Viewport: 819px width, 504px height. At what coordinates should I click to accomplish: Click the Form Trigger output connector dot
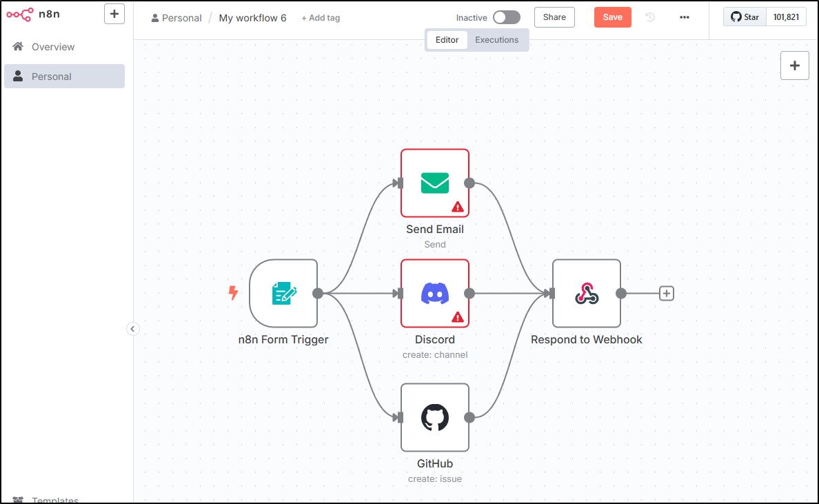(318, 294)
